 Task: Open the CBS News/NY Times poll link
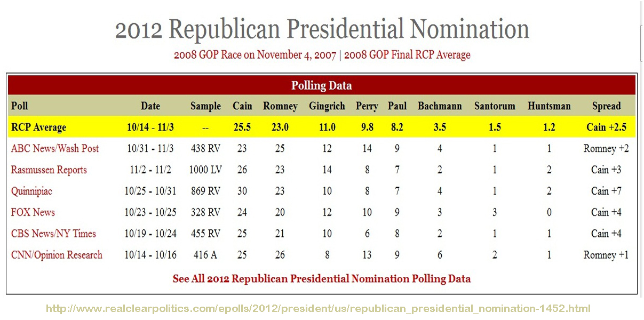[53, 234]
